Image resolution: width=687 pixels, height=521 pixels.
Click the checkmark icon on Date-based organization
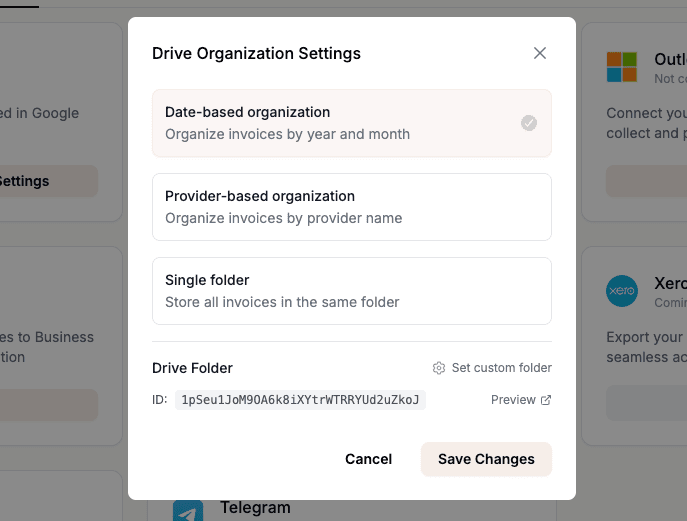(x=529, y=123)
